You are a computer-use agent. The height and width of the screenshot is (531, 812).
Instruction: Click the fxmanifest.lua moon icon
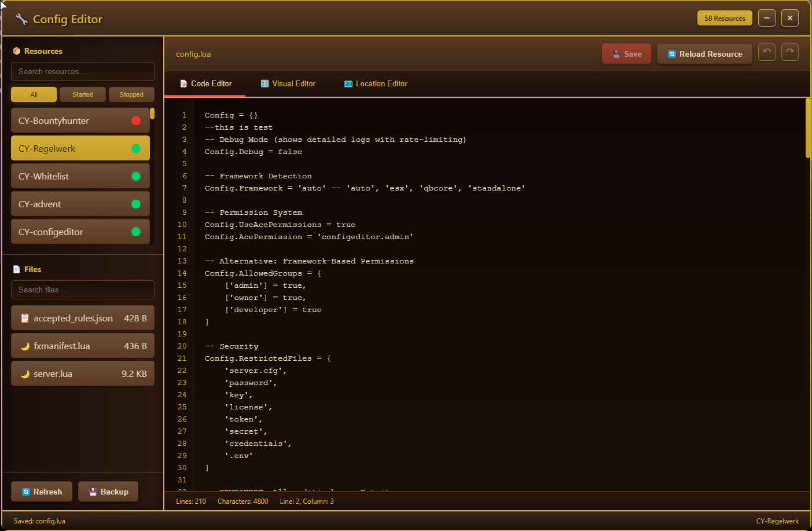pyautogui.click(x=25, y=346)
